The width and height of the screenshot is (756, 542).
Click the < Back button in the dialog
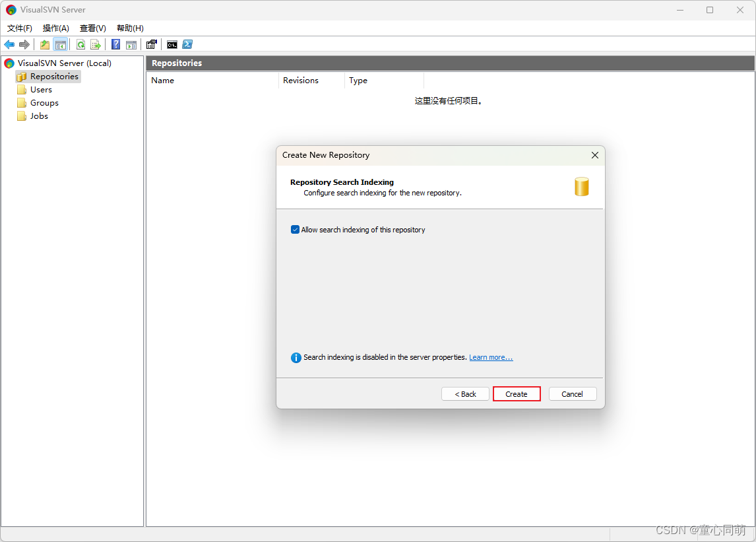pyautogui.click(x=465, y=394)
